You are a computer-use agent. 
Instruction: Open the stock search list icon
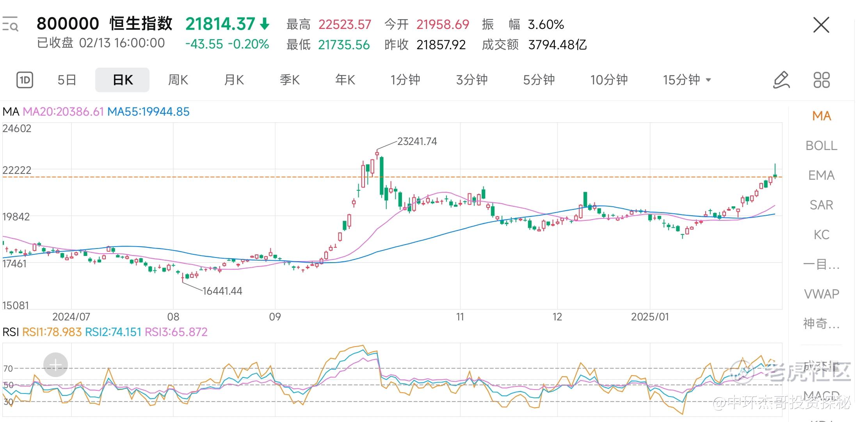[10, 24]
